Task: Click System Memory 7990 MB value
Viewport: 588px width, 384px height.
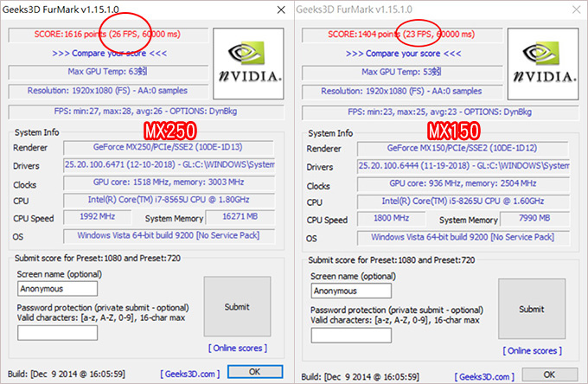Action: pos(534,218)
